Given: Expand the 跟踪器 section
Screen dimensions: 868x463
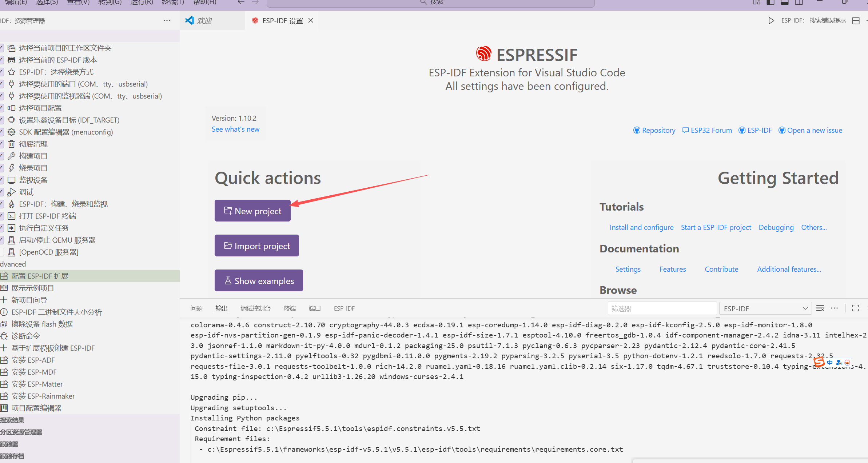Looking at the screenshot, I should [x=90, y=444].
